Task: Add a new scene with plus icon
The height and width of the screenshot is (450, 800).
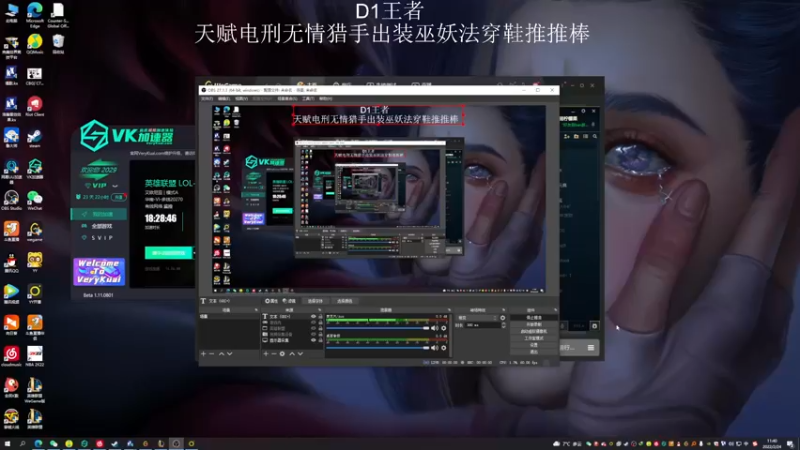Action: point(203,354)
